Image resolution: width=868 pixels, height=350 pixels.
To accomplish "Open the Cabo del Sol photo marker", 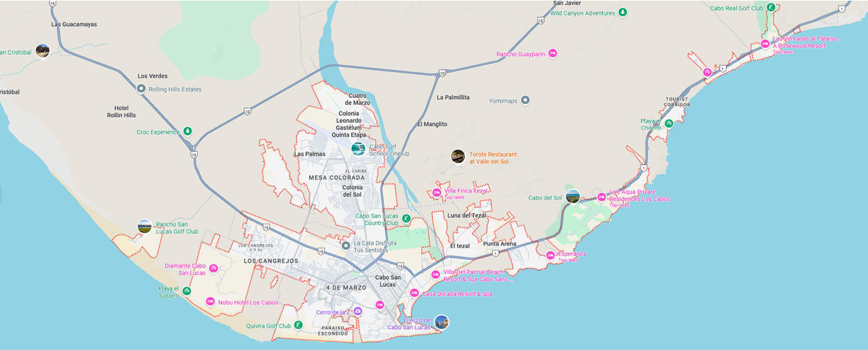I will coord(572,196).
